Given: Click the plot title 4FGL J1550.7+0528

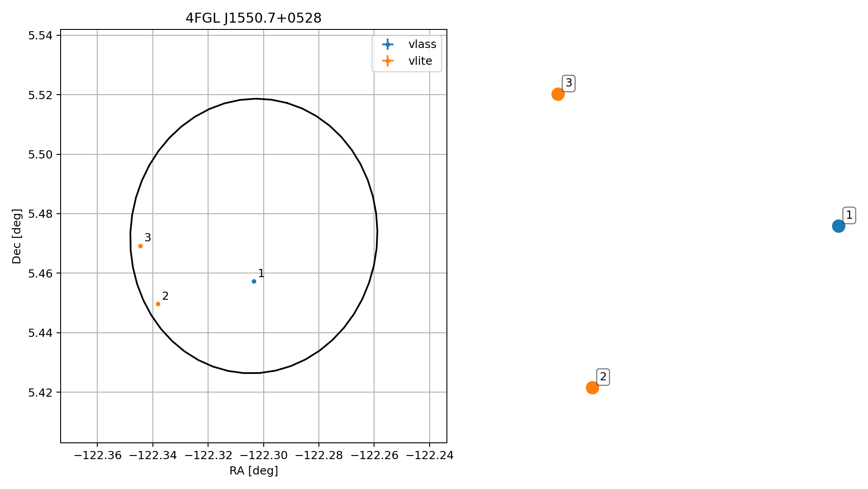Looking at the screenshot, I should click(x=253, y=18).
